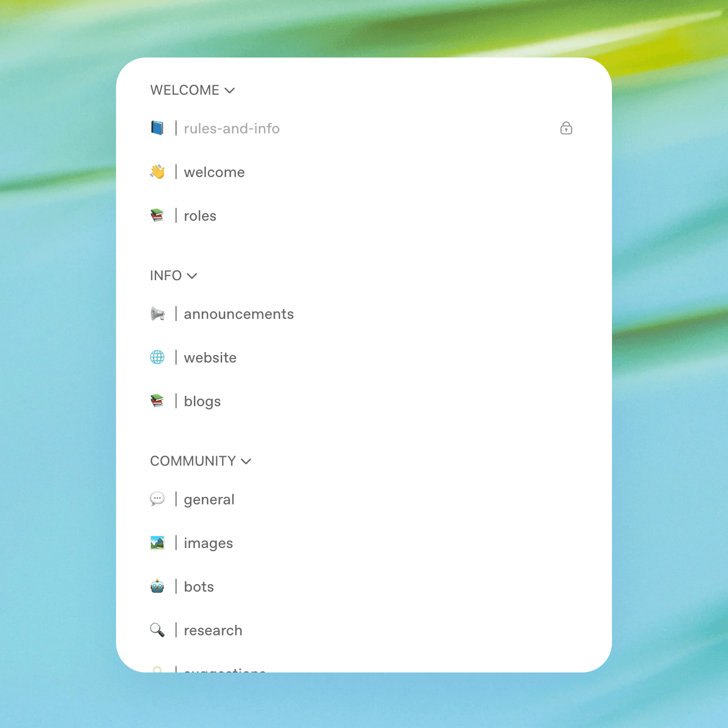Click the blue book emoji beside rules-and-info
The width and height of the screenshot is (728, 728).
tap(157, 128)
